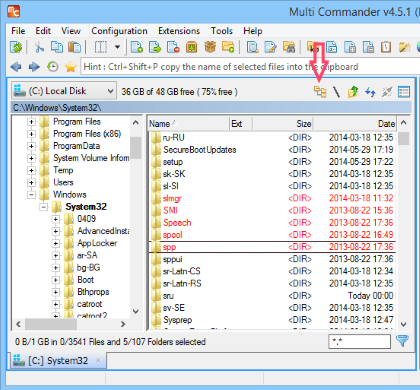This screenshot has width=420, height=390.
Task: Click the Edit file pencil icon
Action: coord(270,47)
